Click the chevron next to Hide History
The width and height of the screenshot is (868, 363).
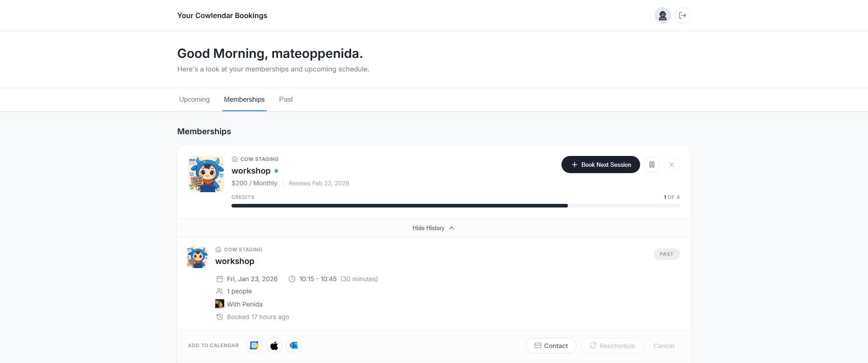click(x=452, y=228)
